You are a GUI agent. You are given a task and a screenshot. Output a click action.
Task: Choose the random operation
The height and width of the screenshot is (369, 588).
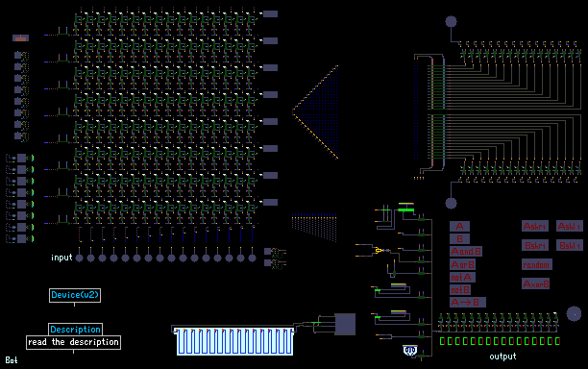(x=537, y=264)
